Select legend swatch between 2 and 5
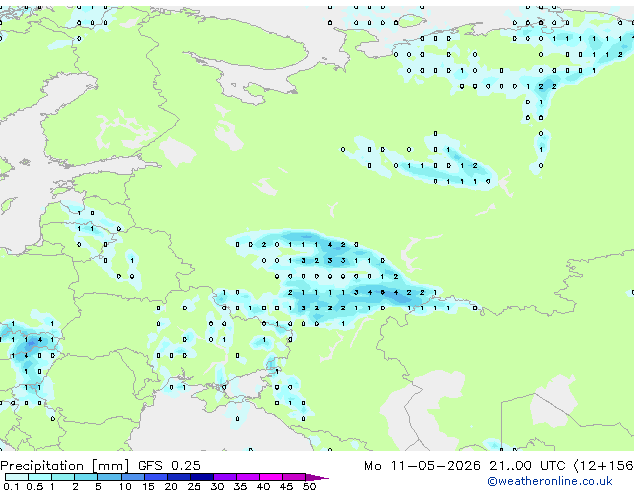 pyautogui.click(x=86, y=477)
